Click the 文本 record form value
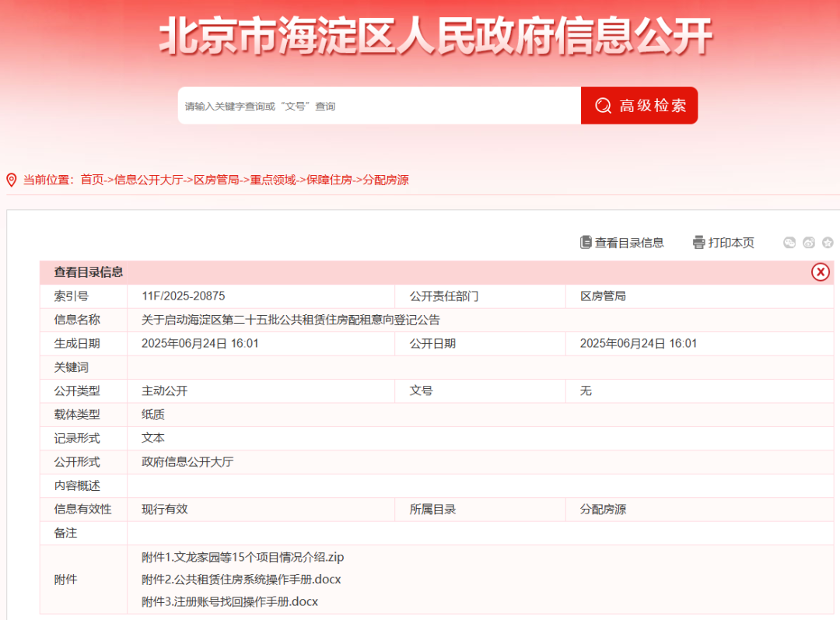 point(152,438)
